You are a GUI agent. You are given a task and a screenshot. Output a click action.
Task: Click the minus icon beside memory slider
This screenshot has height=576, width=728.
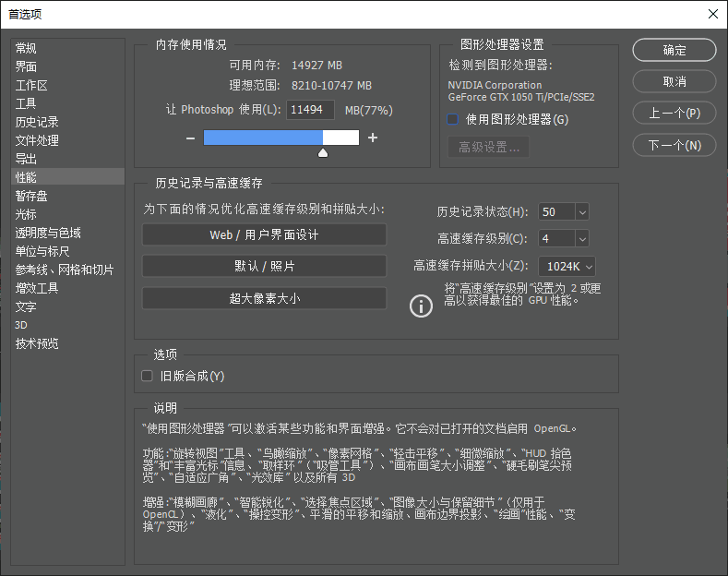tap(190, 138)
